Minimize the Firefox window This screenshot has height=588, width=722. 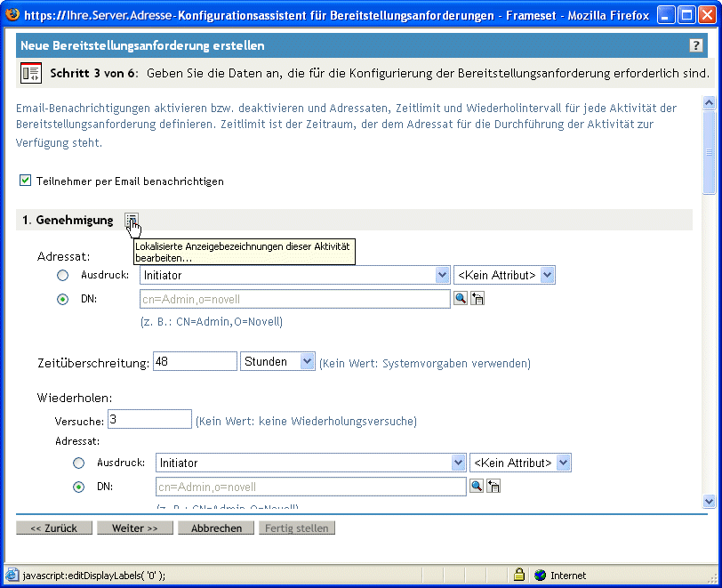point(665,15)
